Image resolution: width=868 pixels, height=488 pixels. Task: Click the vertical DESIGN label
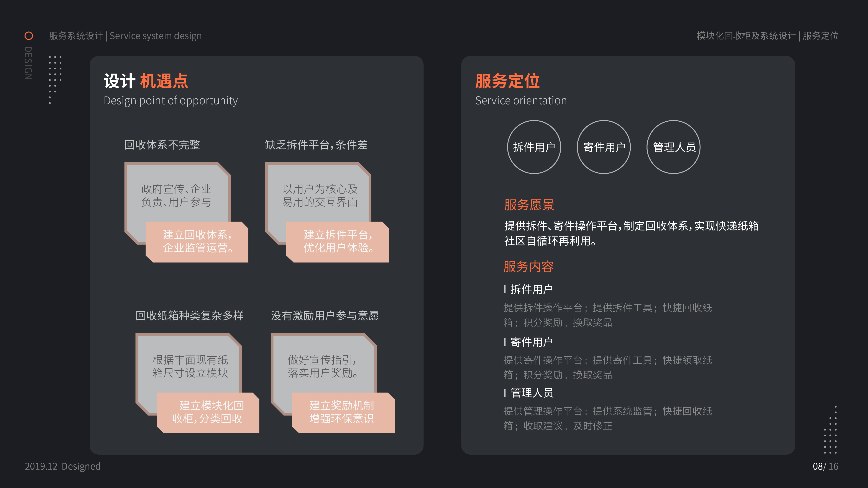point(28,63)
